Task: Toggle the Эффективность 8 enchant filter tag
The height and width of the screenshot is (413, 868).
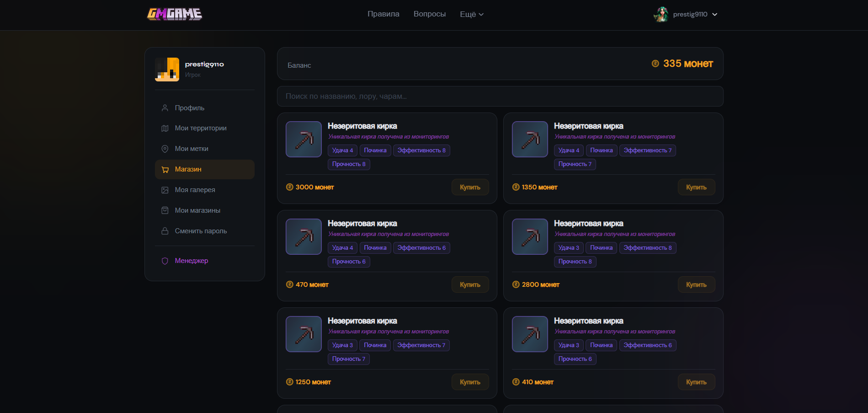Action: 421,150
